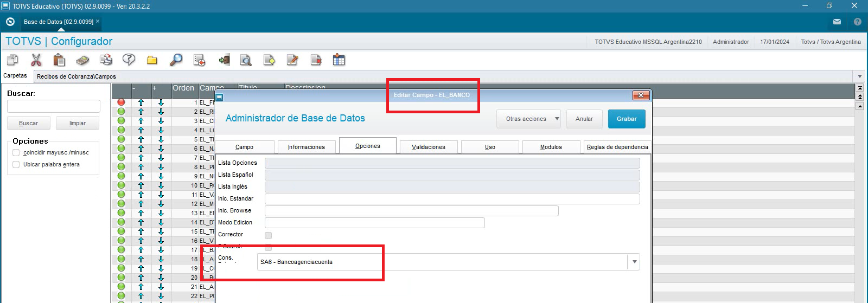Click the Buscar button in left panel

pos(29,123)
